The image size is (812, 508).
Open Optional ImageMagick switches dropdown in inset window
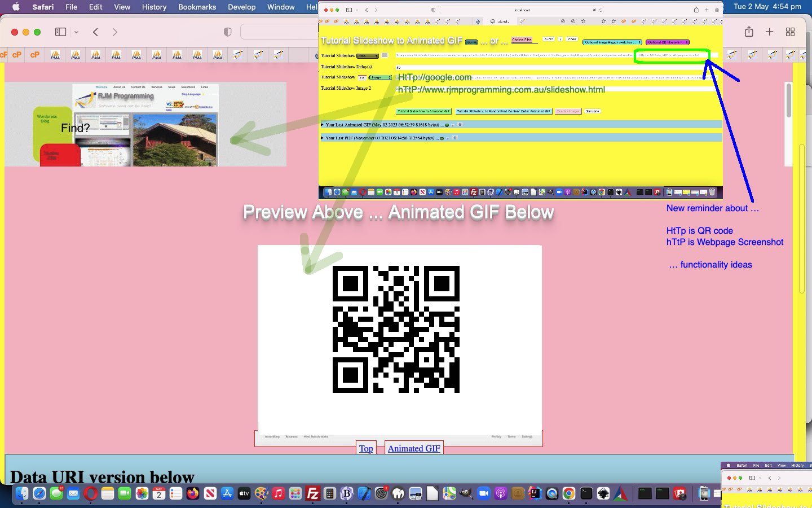[x=612, y=42]
